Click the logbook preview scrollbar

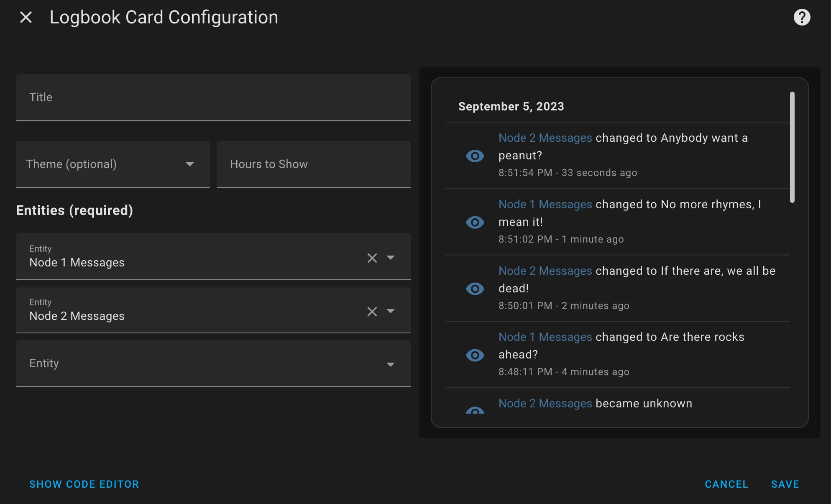(792, 147)
